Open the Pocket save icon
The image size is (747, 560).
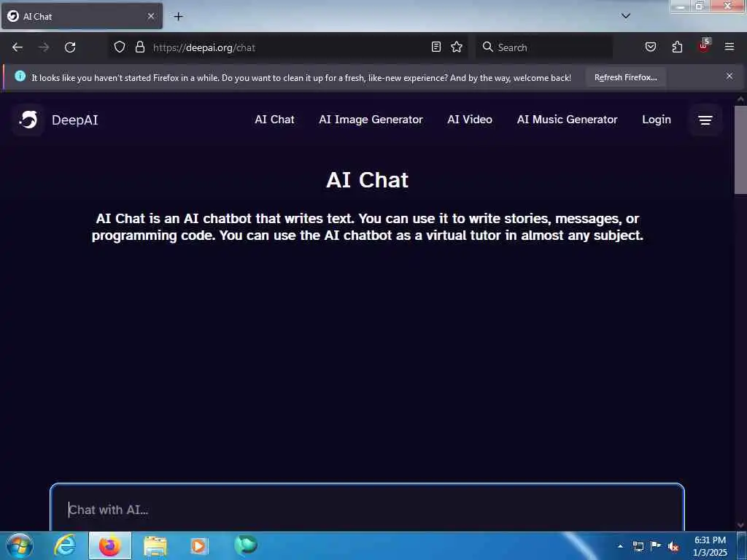(x=650, y=47)
